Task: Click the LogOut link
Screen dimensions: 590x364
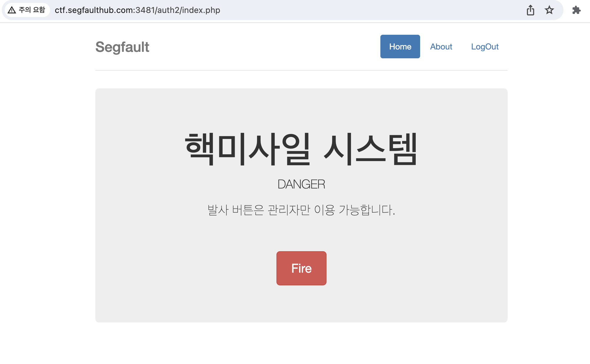Action: pos(485,47)
